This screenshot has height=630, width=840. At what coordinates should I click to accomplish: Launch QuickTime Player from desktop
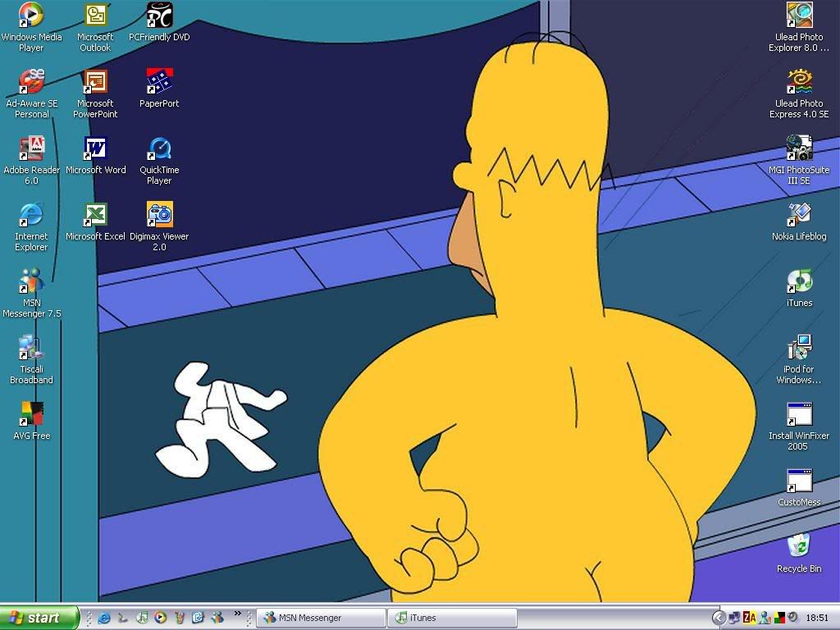159,148
